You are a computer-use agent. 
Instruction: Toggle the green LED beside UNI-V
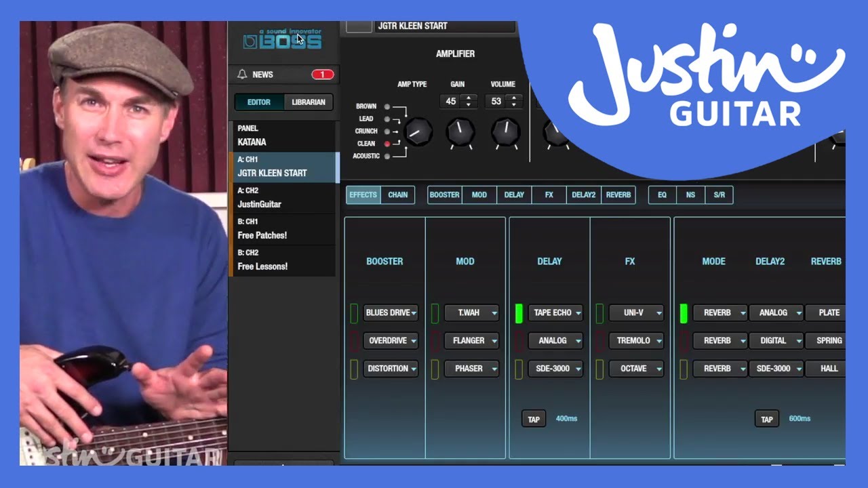[599, 313]
